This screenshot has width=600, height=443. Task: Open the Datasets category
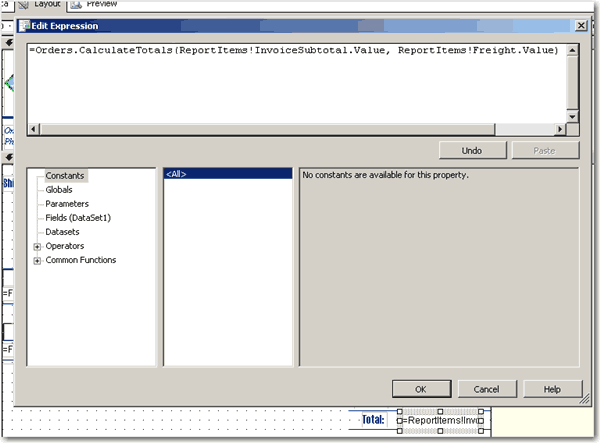coord(62,232)
